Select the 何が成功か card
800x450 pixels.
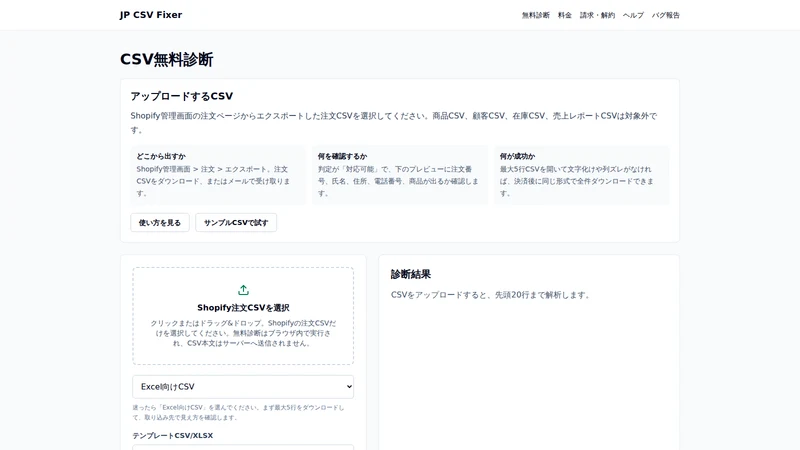(x=582, y=175)
